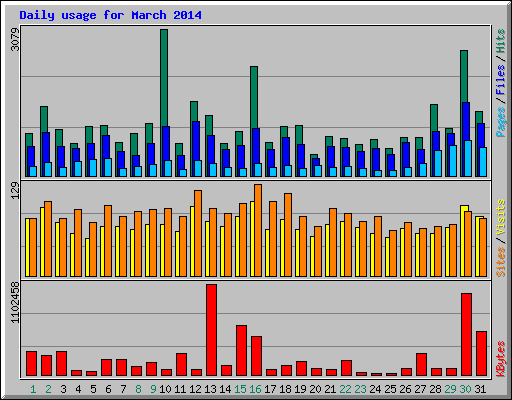Select day label 8 on the x-axis
Viewport: 512px width, 400px height.
click(x=138, y=389)
